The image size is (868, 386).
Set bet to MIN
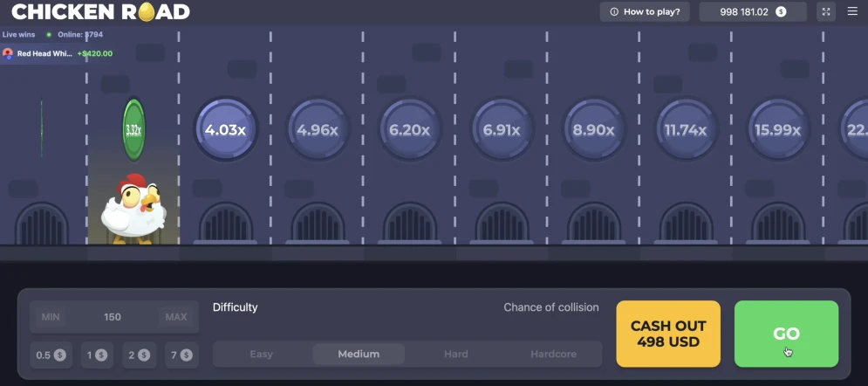click(51, 317)
